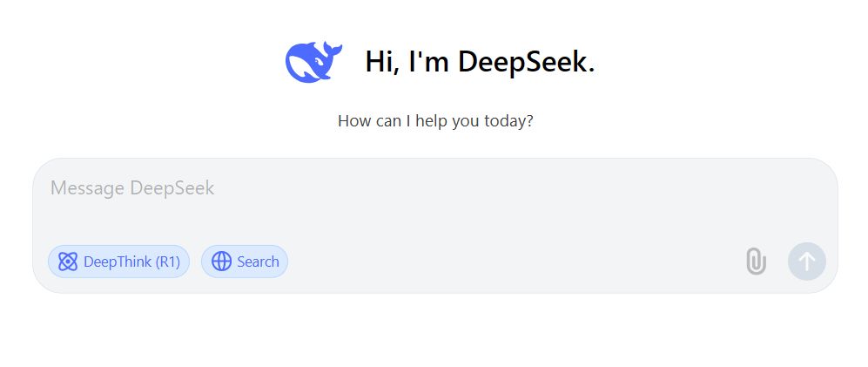Click the "Message DeepSeek" placeholder text

click(x=132, y=188)
